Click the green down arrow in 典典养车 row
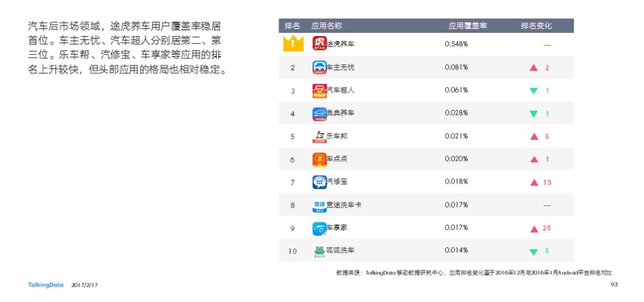 click(x=533, y=114)
